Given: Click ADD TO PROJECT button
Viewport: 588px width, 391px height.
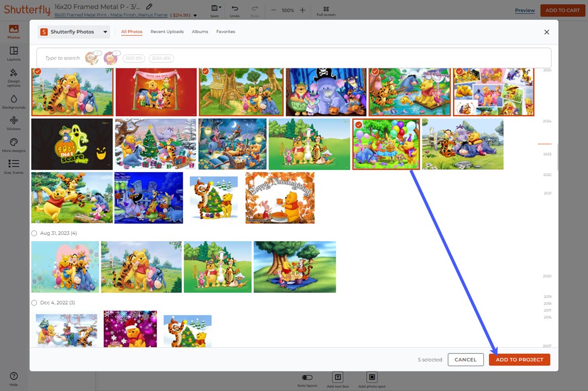Looking at the screenshot, I should [519, 360].
